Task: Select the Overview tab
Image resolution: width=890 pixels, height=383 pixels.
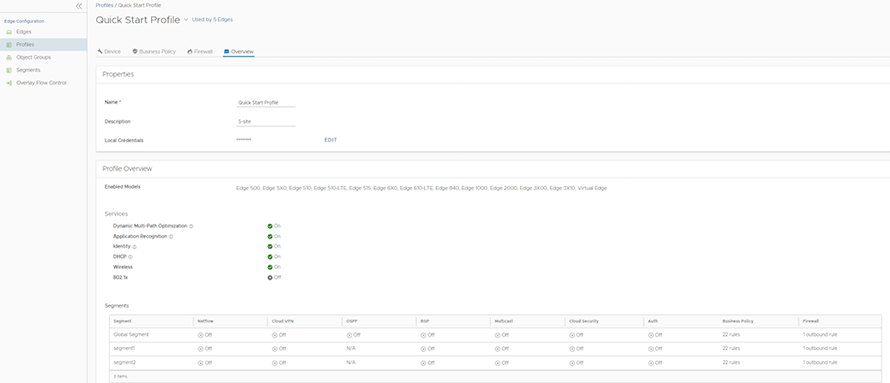Action: coord(238,52)
